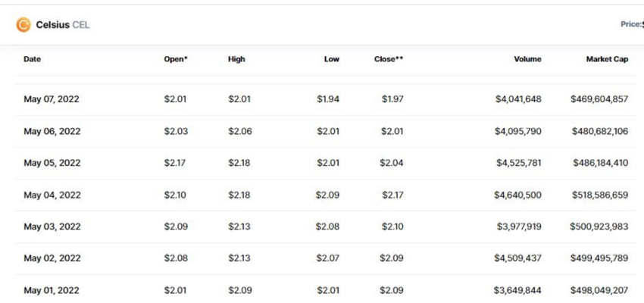Click the May 04, 2022 date cell
Image resolution: width=644 pixels, height=303 pixels.
52,195
